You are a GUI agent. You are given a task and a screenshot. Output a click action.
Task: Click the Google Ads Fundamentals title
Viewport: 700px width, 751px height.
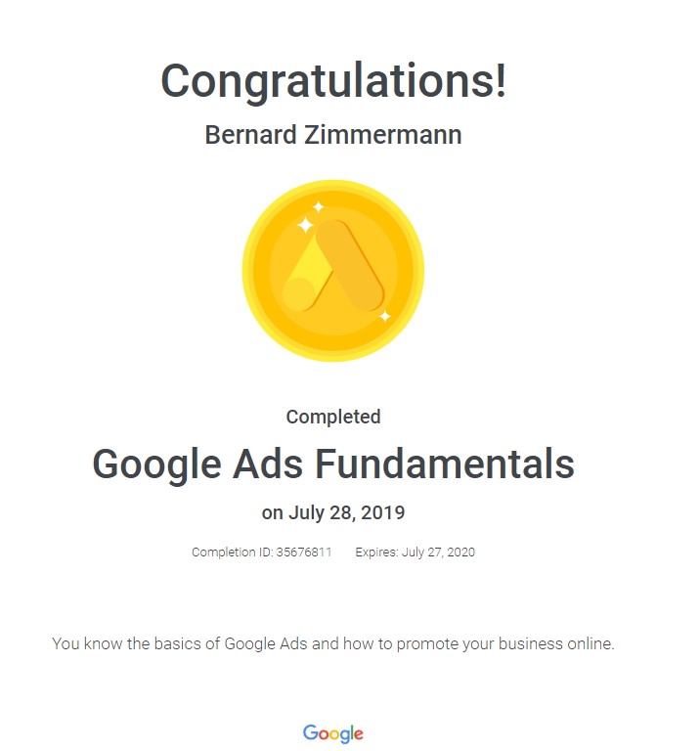tap(333, 464)
